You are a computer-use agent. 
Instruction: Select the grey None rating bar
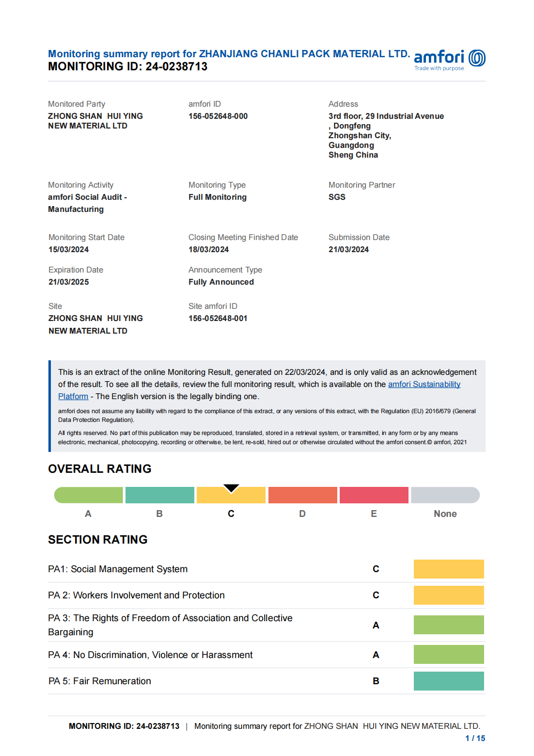coord(445,495)
